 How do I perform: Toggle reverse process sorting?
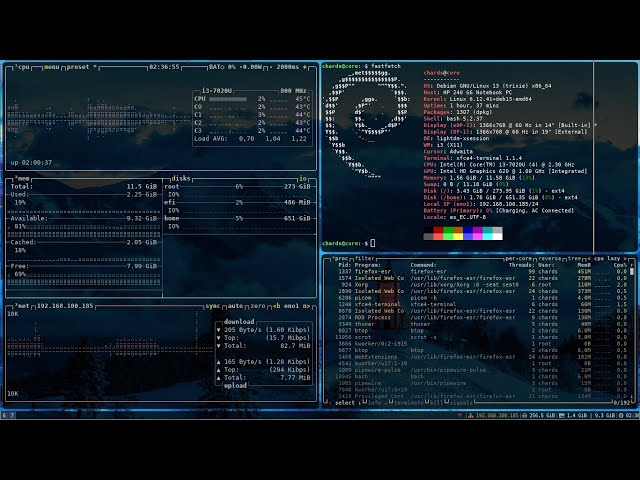pyautogui.click(x=549, y=258)
